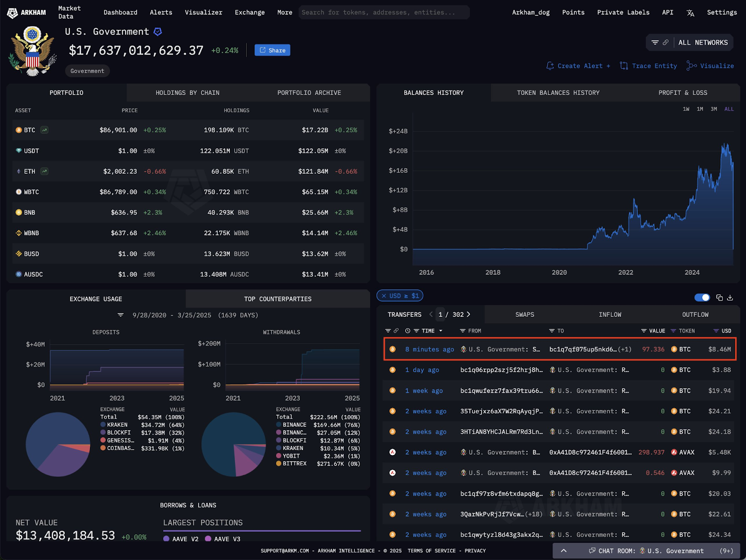Open the filter icon beside ALL NETWORKS
The height and width of the screenshot is (560, 746).
[656, 42]
